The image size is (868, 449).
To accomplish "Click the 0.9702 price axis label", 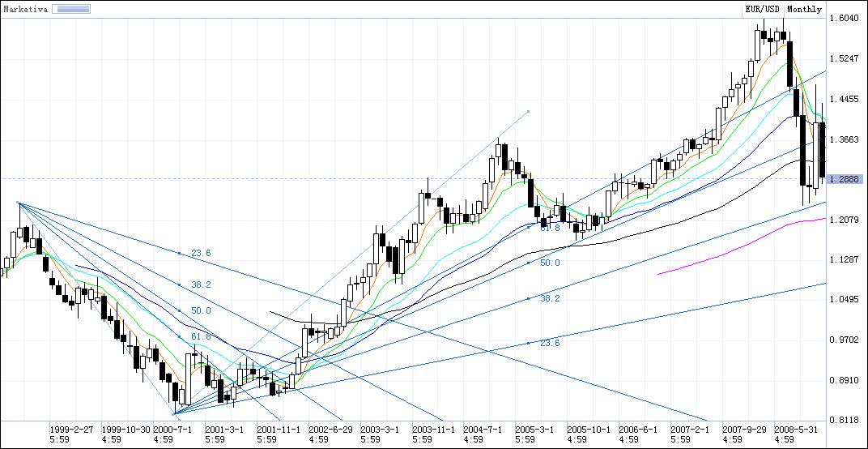I will [844, 340].
